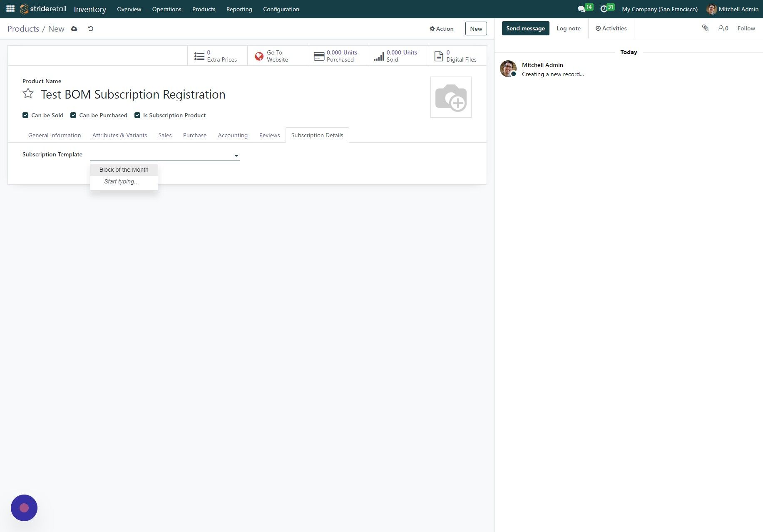This screenshot has height=532, width=763.
Task: Click Mitchell Admin avatar in top bar
Action: coord(711,9)
